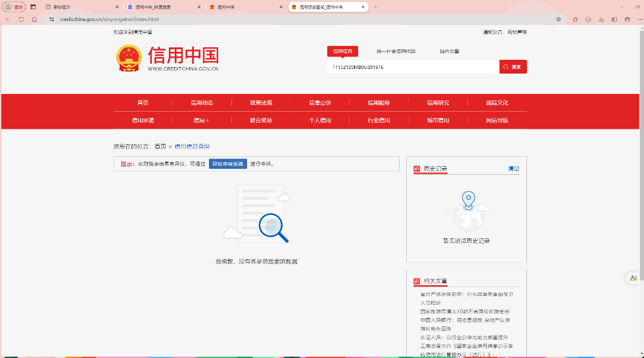Close the 新标签页 browser tab
The height and width of the screenshot is (358, 644).
point(117,7)
